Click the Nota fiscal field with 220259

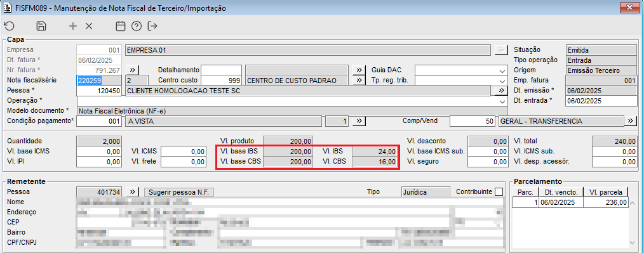pos(99,81)
